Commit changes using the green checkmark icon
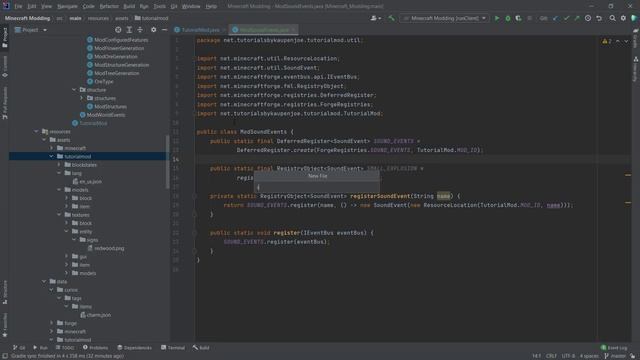 pyautogui.click(x=567, y=18)
